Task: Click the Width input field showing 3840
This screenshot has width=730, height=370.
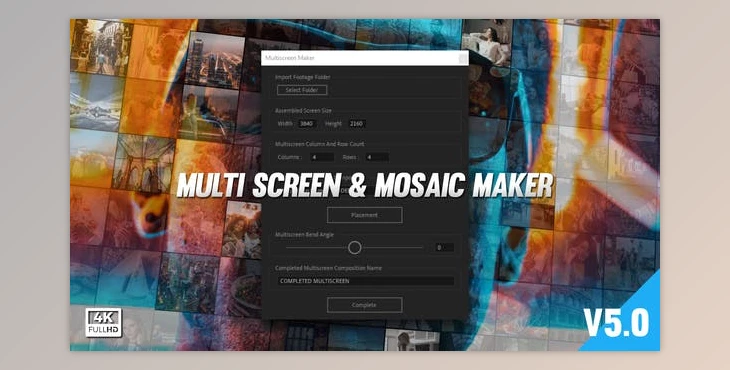Action: pyautogui.click(x=307, y=124)
